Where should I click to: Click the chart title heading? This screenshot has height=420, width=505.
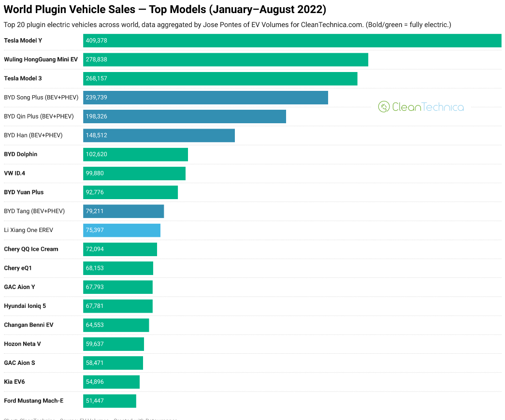165,10
